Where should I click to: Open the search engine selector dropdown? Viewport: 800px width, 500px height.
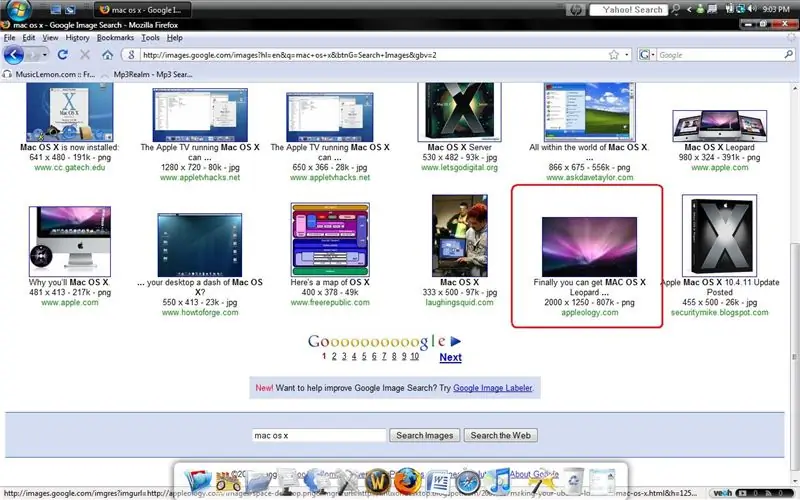click(x=647, y=55)
